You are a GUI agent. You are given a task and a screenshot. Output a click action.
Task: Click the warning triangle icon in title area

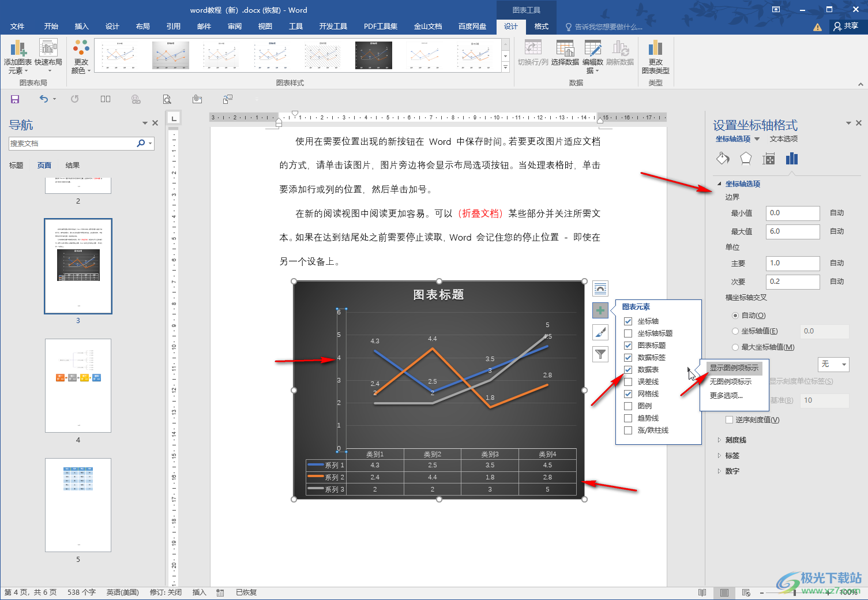(817, 27)
